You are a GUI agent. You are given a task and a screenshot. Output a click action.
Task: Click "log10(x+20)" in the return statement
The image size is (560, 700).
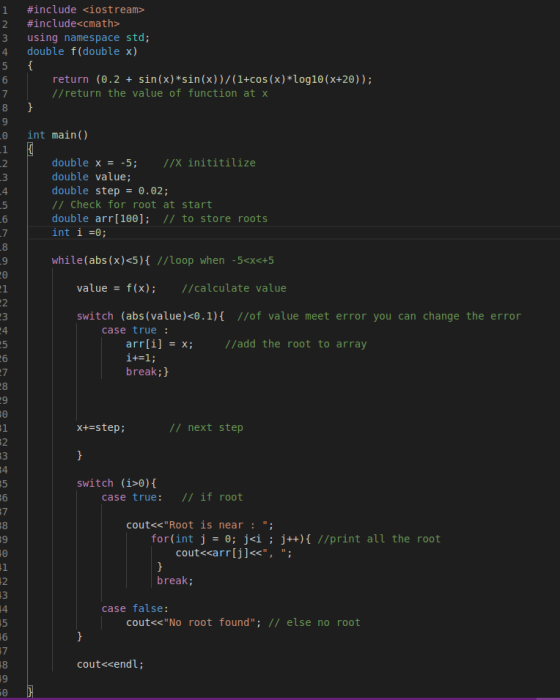pyautogui.click(x=326, y=79)
